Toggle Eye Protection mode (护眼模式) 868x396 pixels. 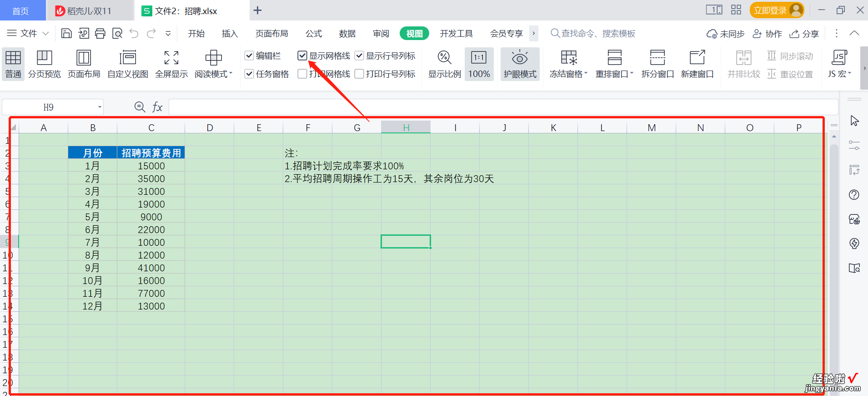(520, 64)
